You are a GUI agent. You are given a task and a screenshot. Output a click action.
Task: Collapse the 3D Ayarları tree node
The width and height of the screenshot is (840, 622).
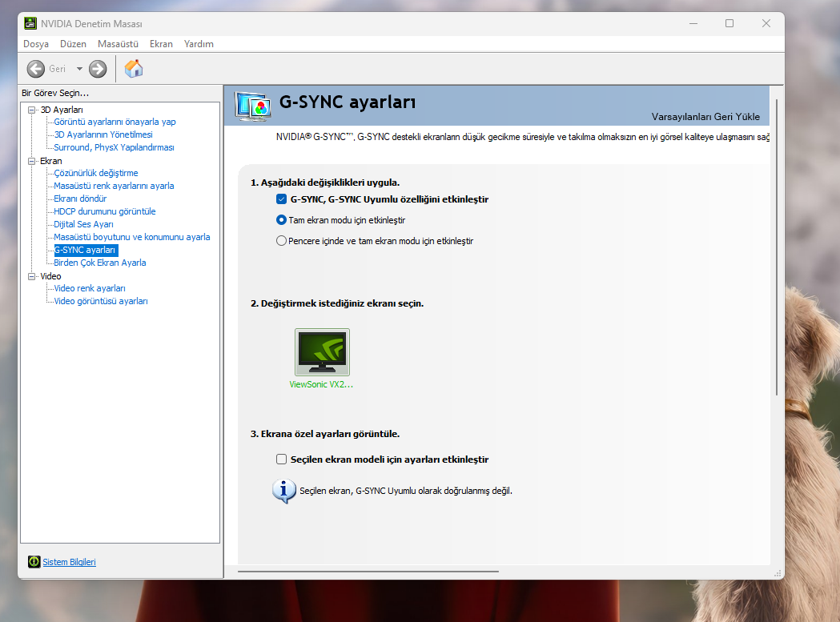(31, 110)
